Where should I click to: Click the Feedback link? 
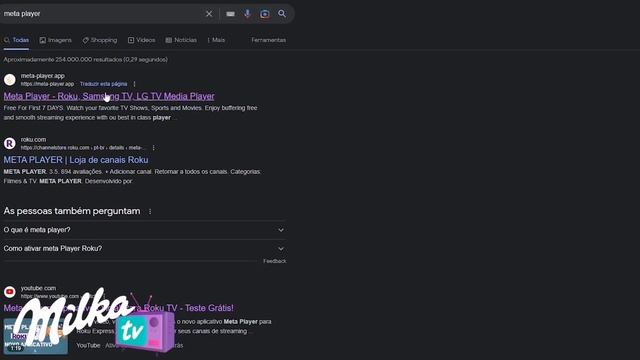pos(274,261)
